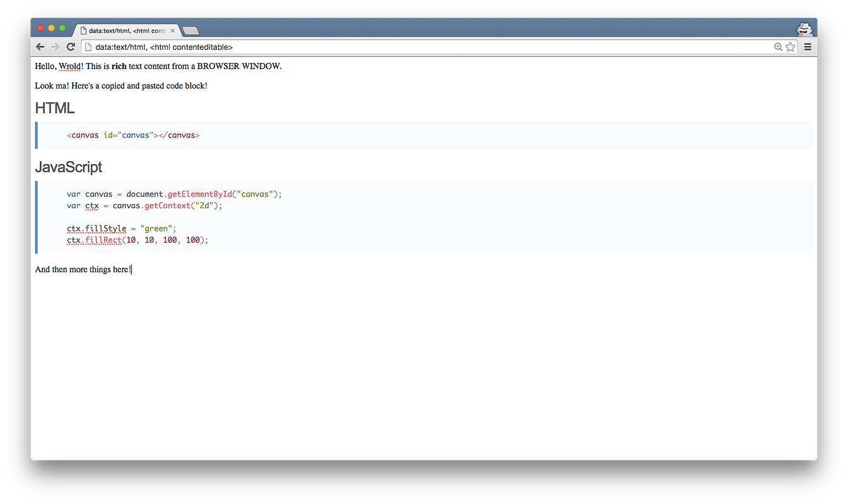The height and width of the screenshot is (504, 848).
Task: Open the Chrome hamburger menu
Action: pos(807,47)
